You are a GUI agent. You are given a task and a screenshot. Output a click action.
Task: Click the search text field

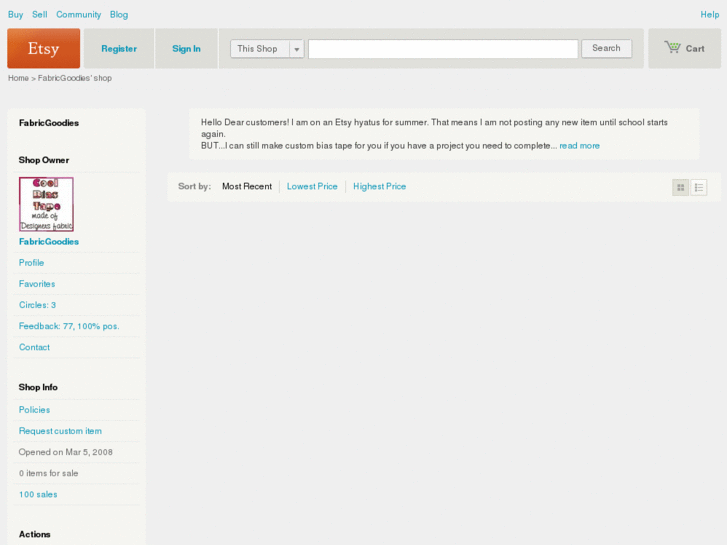tap(443, 49)
